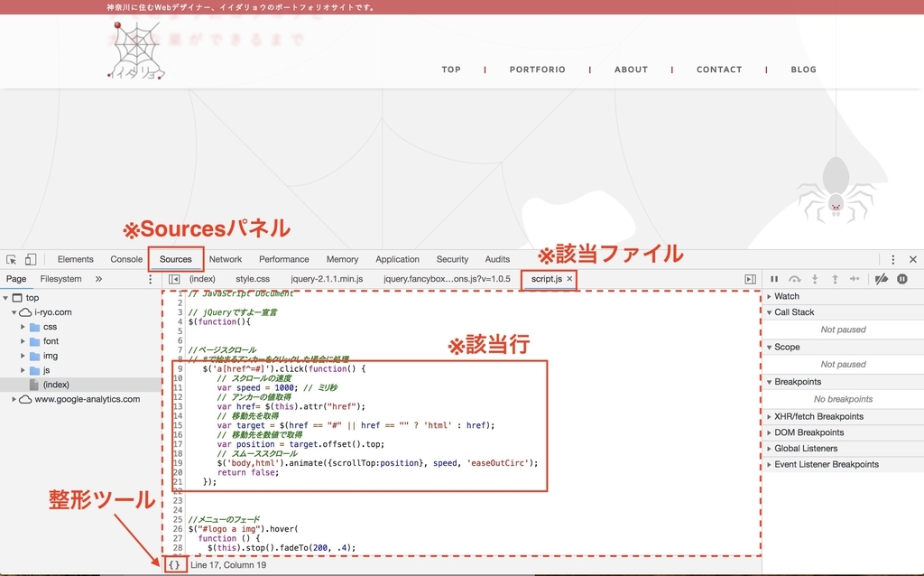Switch to the jquery.fancybox file tab
924x576 pixels.
click(447, 279)
